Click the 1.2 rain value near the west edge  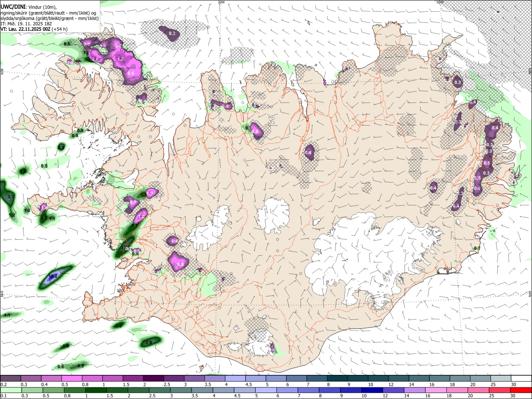click(x=12, y=215)
